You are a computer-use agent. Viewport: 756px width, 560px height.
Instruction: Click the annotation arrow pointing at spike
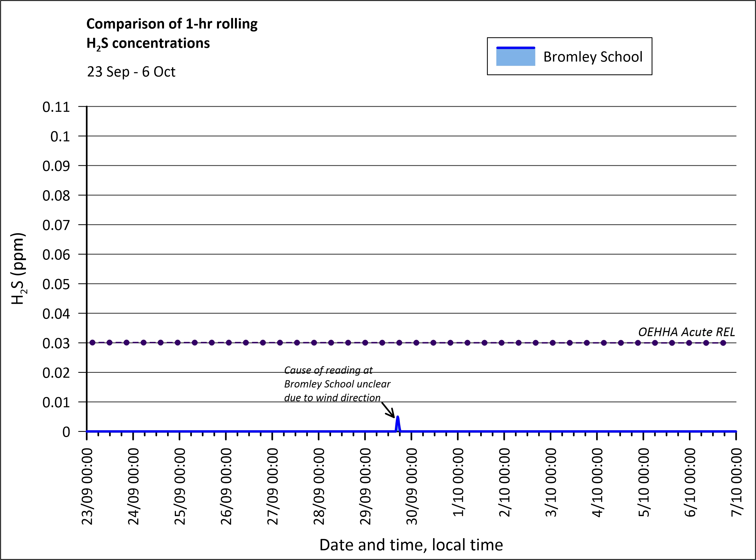pos(388,409)
